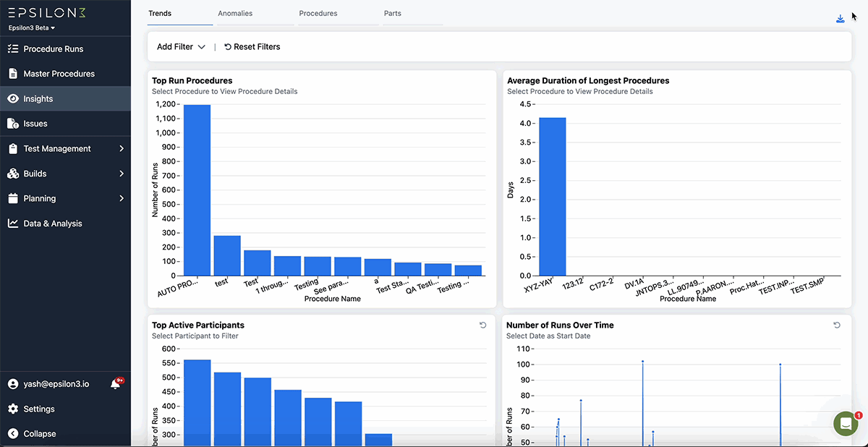The height and width of the screenshot is (447, 868).
Task: Select the AUTO PRO... bar in Top Run Procedures
Action: point(197,190)
